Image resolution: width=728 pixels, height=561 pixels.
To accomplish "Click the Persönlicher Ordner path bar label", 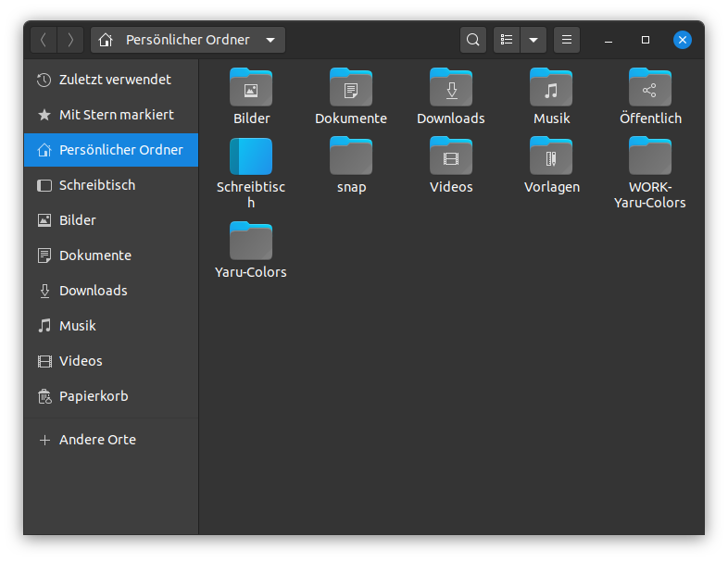I will click(x=188, y=40).
